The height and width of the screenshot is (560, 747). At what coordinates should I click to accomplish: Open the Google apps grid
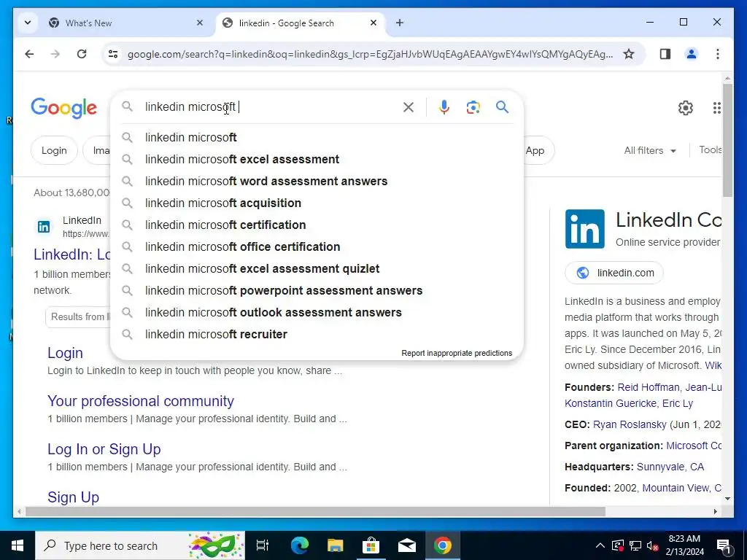click(716, 108)
